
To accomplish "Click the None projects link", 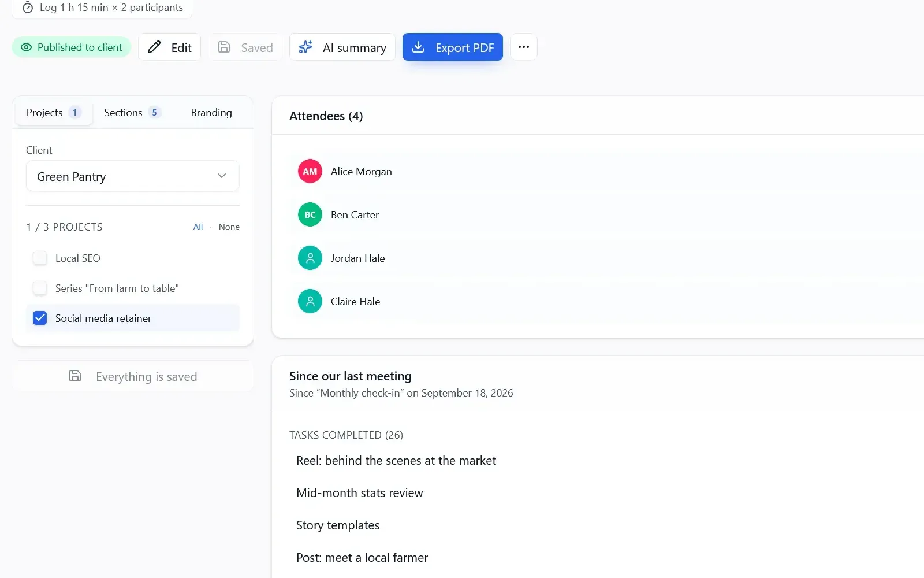I will pos(229,227).
